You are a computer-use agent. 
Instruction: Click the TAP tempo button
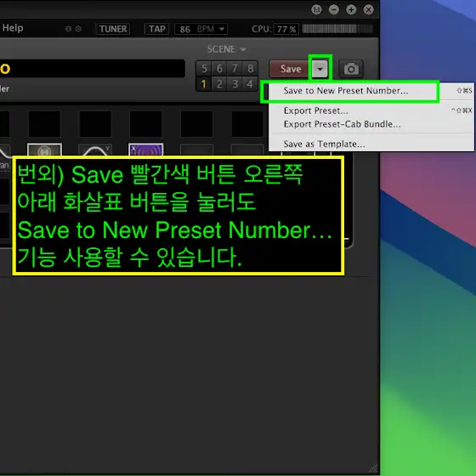coord(157,29)
